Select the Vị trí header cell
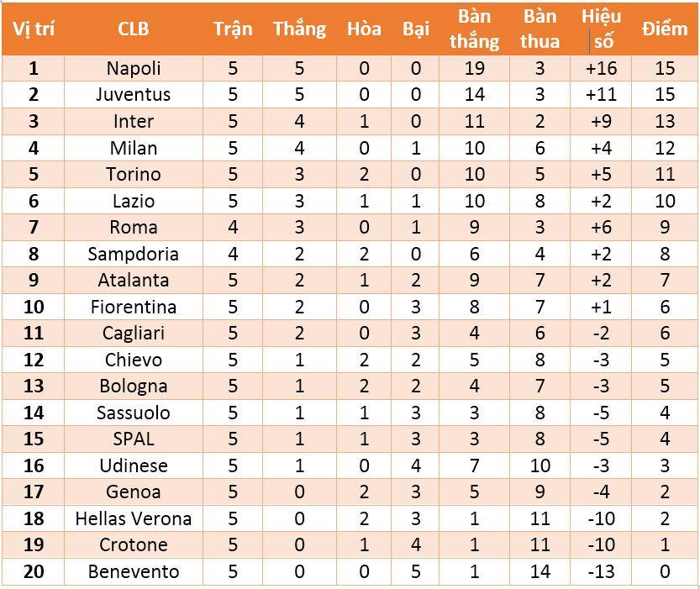This screenshot has height=589, width=700. [x=34, y=29]
